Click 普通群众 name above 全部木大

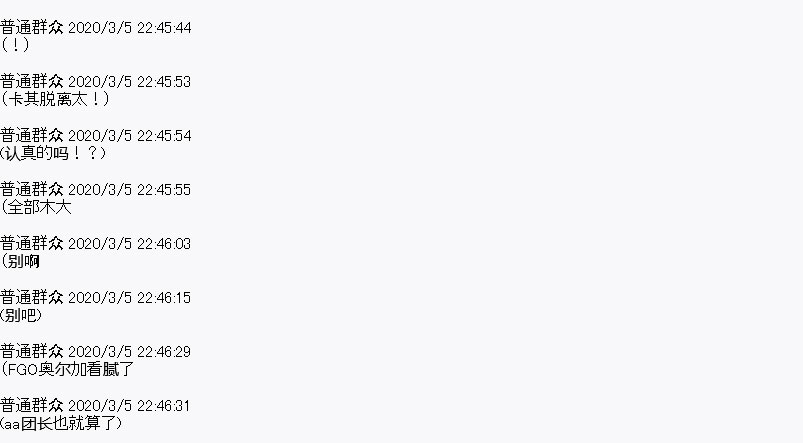[x=32, y=190]
